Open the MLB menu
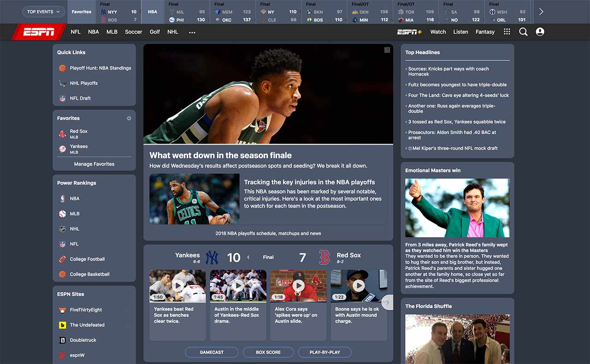Screen dimensions: 590x364 [112, 32]
